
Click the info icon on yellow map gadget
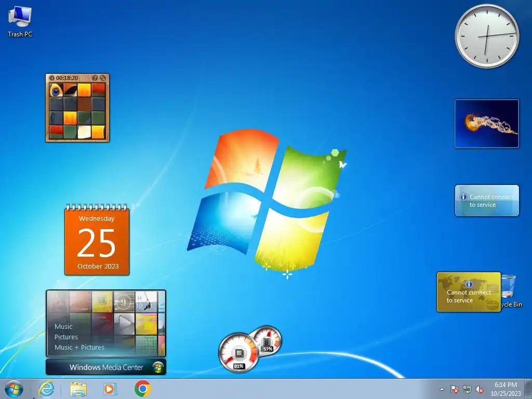click(469, 284)
